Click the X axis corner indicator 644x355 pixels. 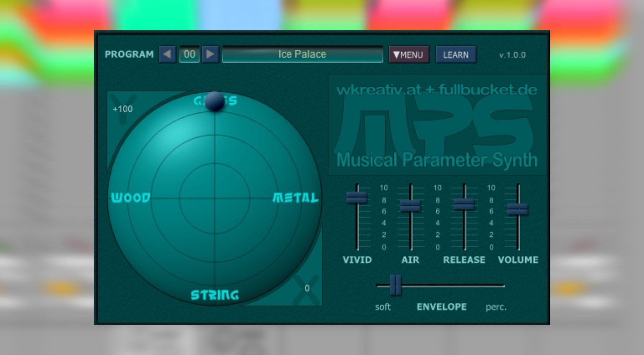pyautogui.click(x=307, y=289)
